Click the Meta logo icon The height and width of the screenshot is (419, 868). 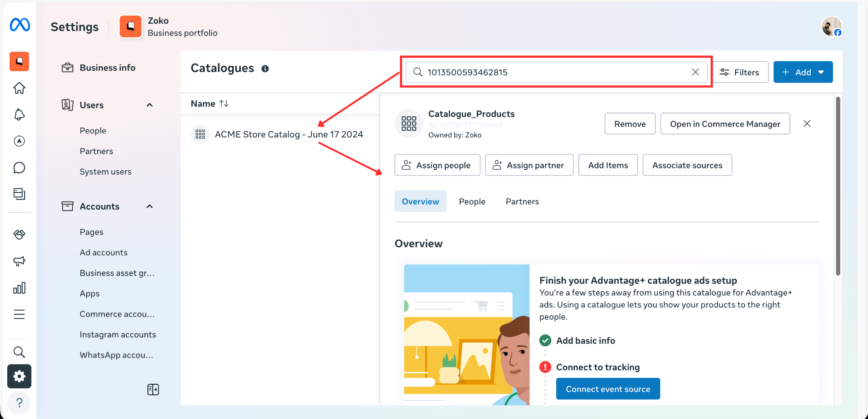[x=20, y=25]
